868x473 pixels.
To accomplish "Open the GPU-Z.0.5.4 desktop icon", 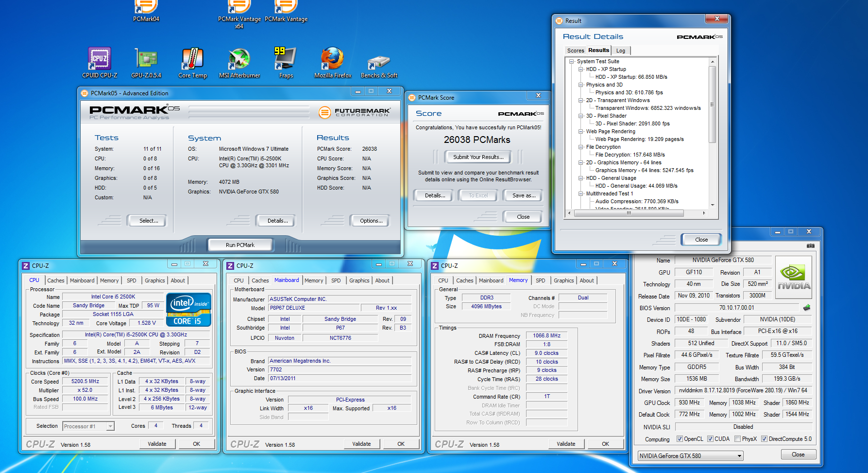I will point(146,63).
